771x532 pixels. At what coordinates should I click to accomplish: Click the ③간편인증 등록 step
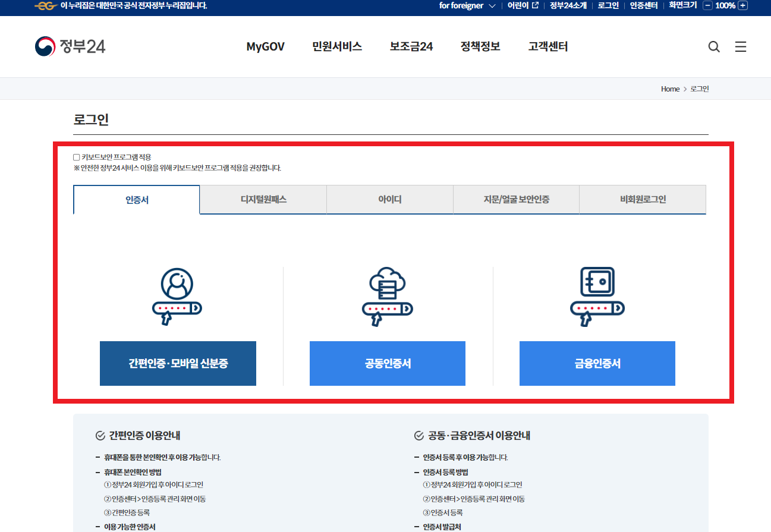click(127, 512)
